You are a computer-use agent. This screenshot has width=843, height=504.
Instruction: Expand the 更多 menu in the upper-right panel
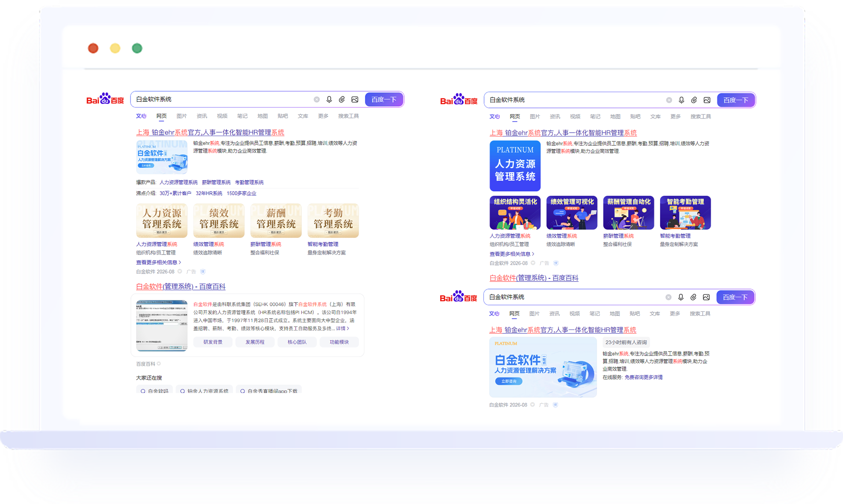[x=676, y=117]
